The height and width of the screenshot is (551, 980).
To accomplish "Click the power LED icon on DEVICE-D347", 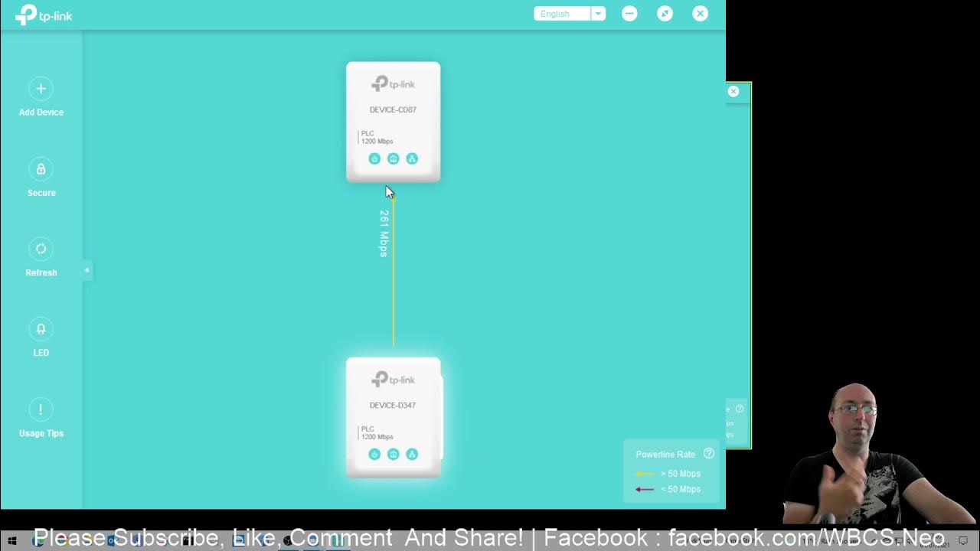I will tap(374, 454).
